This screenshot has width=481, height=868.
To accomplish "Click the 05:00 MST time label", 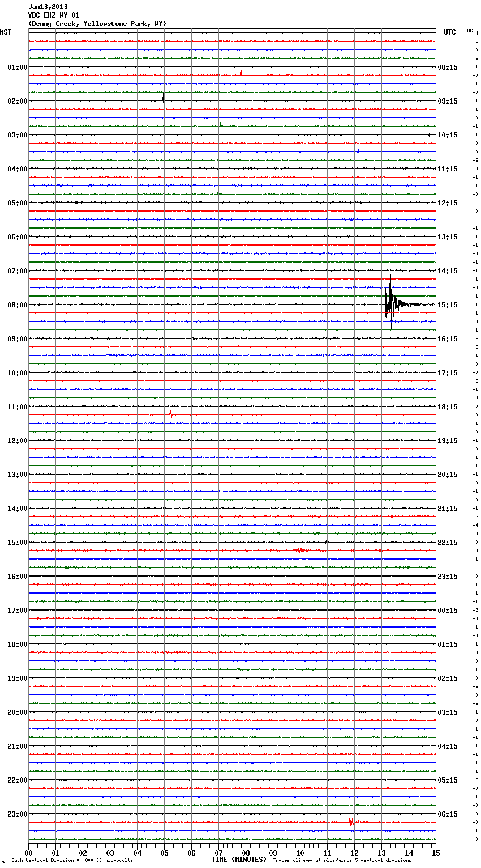I will coord(18,203).
